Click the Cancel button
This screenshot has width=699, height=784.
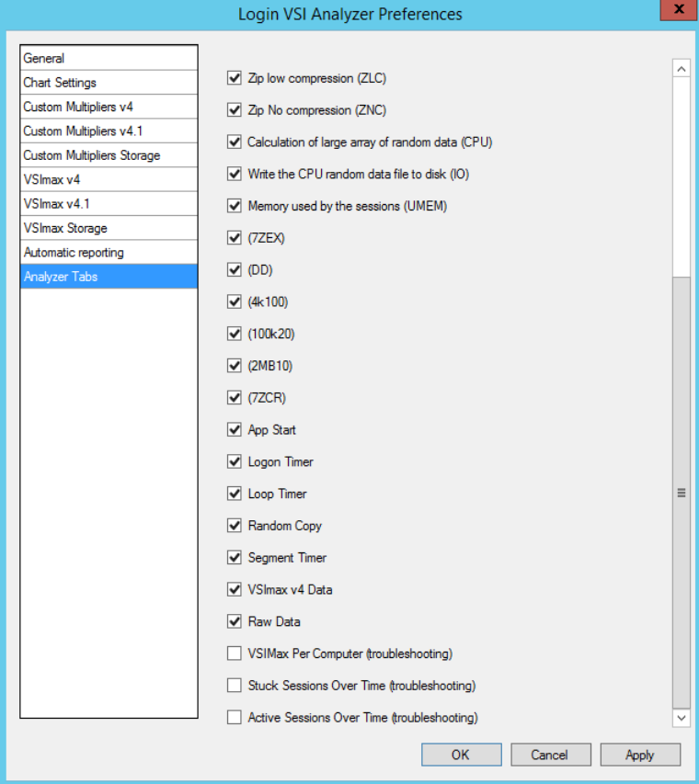pos(550,755)
